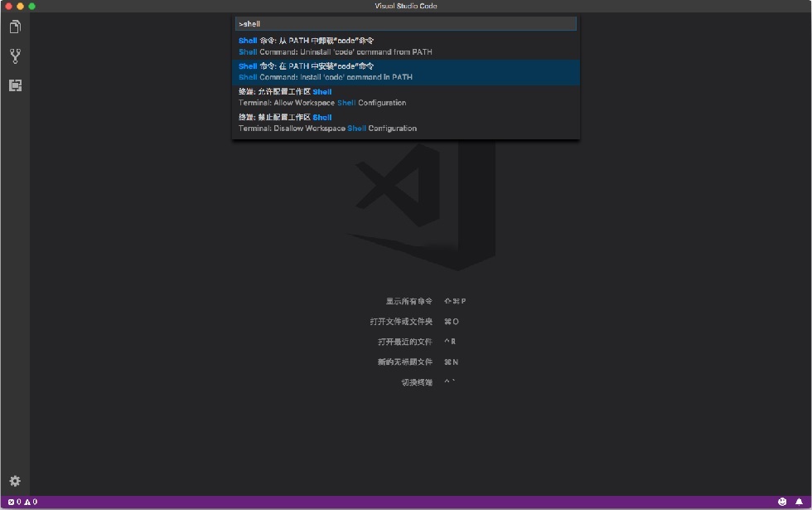This screenshot has height=510, width=812.
Task: Open the Explorer files icon in activity bar
Action: click(x=15, y=27)
